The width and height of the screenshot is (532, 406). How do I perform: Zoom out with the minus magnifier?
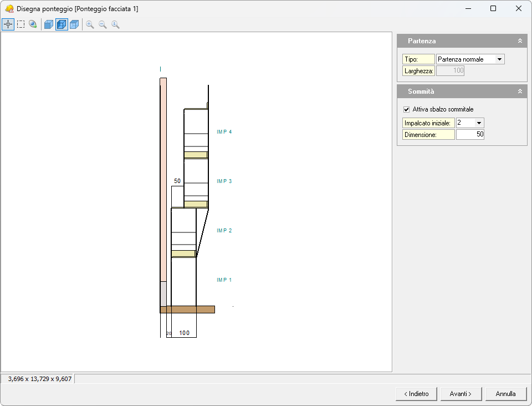pyautogui.click(x=103, y=24)
